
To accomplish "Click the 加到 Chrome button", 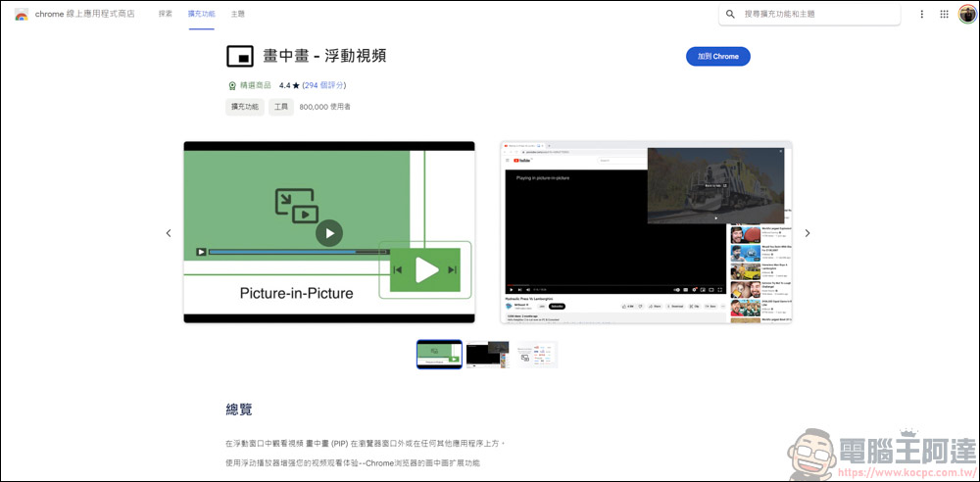I will point(717,57).
